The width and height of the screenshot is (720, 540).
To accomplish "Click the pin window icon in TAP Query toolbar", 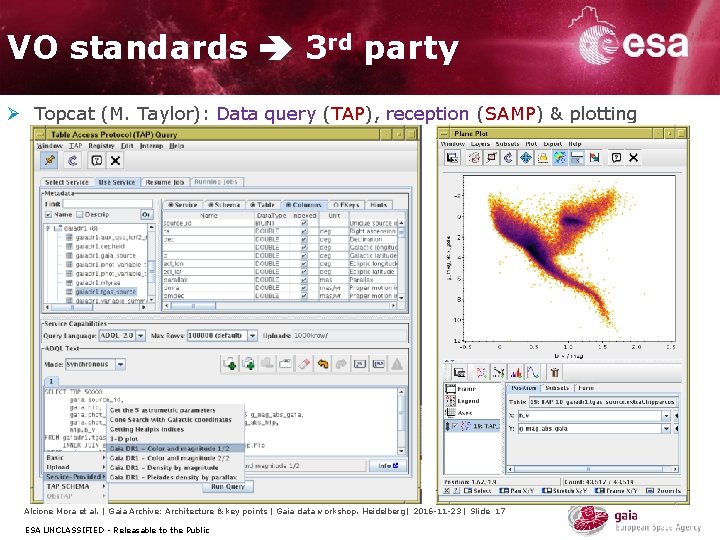I will click(x=50, y=160).
